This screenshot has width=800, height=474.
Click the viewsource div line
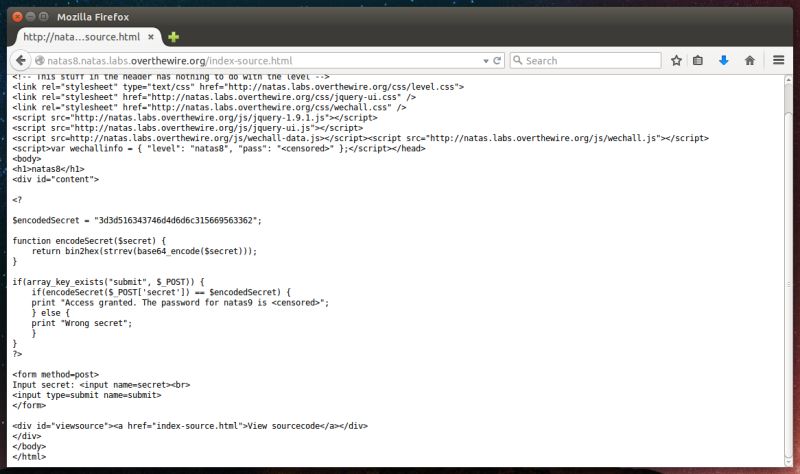[x=190, y=426]
